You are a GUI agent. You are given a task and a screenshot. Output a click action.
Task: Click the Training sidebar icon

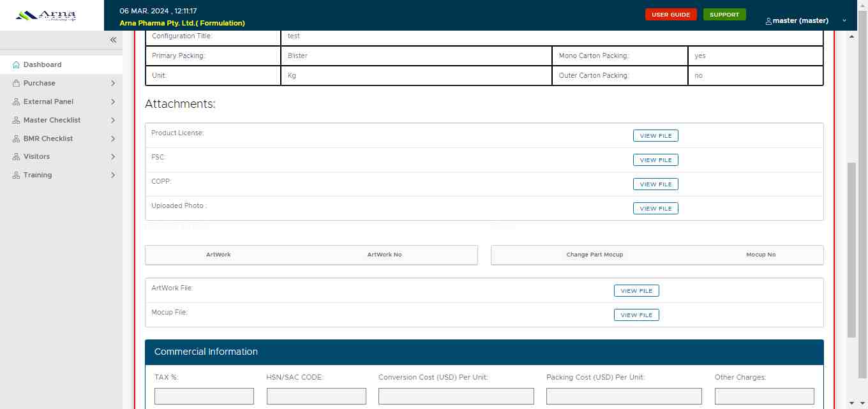point(16,175)
